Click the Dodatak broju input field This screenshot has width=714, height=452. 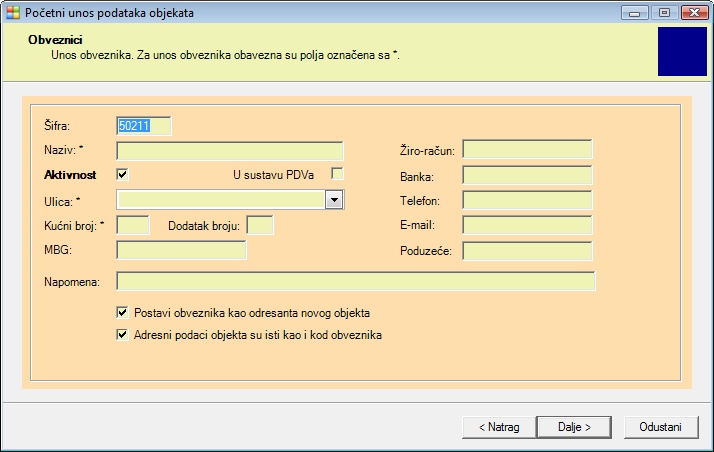pos(260,225)
